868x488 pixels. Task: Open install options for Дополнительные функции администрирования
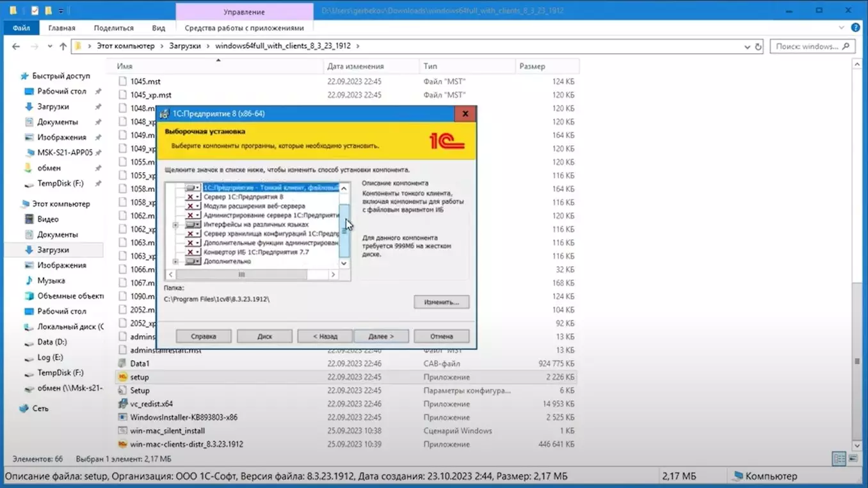coord(193,243)
